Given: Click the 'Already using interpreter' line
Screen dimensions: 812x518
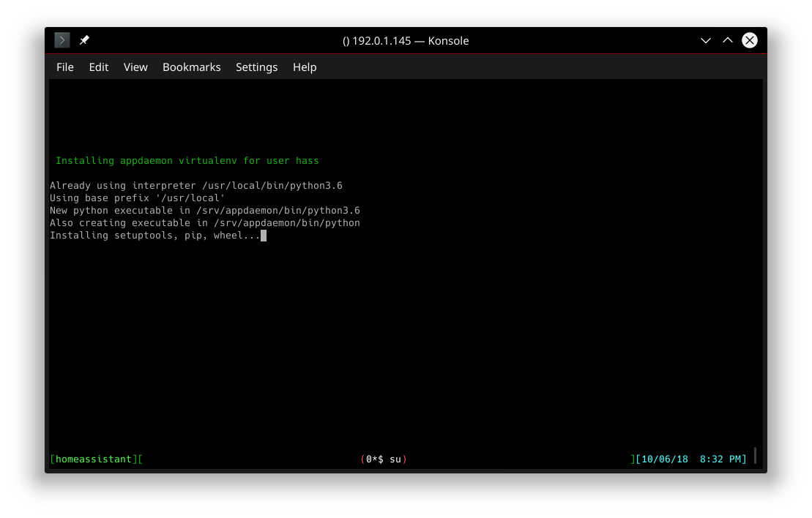Looking at the screenshot, I should click(x=195, y=185).
